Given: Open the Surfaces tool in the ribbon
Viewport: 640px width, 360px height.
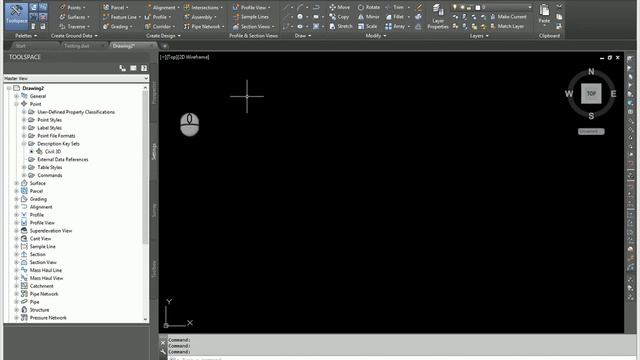Looking at the screenshot, I should coord(75,17).
